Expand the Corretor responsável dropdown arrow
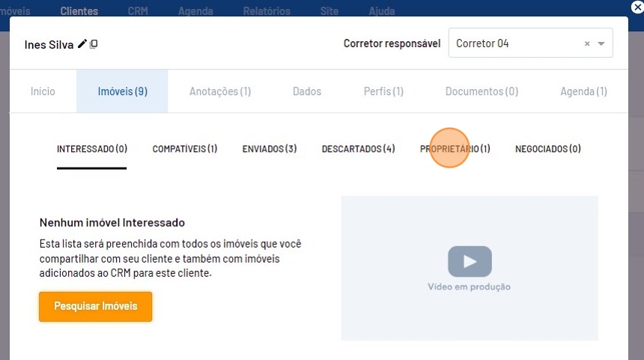 601,43
